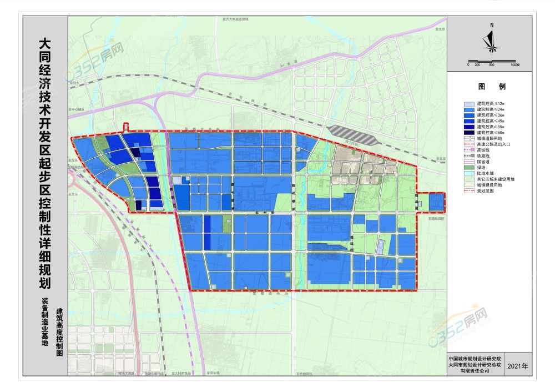Click the 绿地 green legend swatch
The height and width of the screenshot is (392, 555).
coord(469,168)
